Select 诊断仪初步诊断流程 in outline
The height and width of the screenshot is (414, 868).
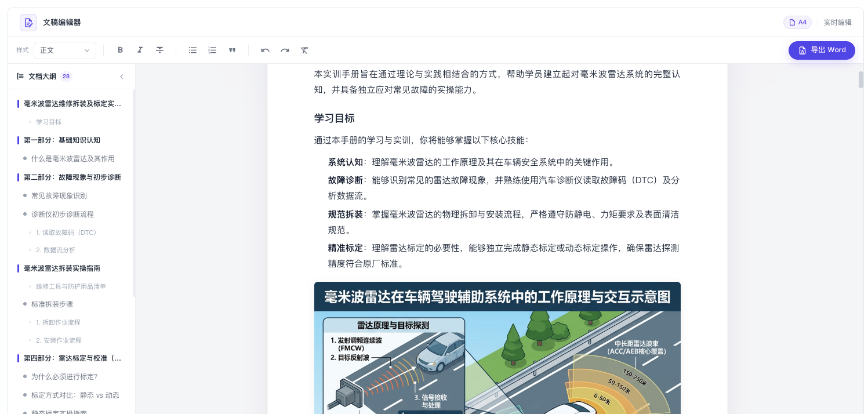tap(63, 215)
